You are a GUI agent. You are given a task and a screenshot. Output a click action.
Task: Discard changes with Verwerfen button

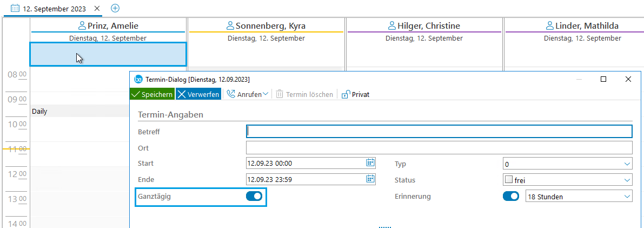point(198,94)
